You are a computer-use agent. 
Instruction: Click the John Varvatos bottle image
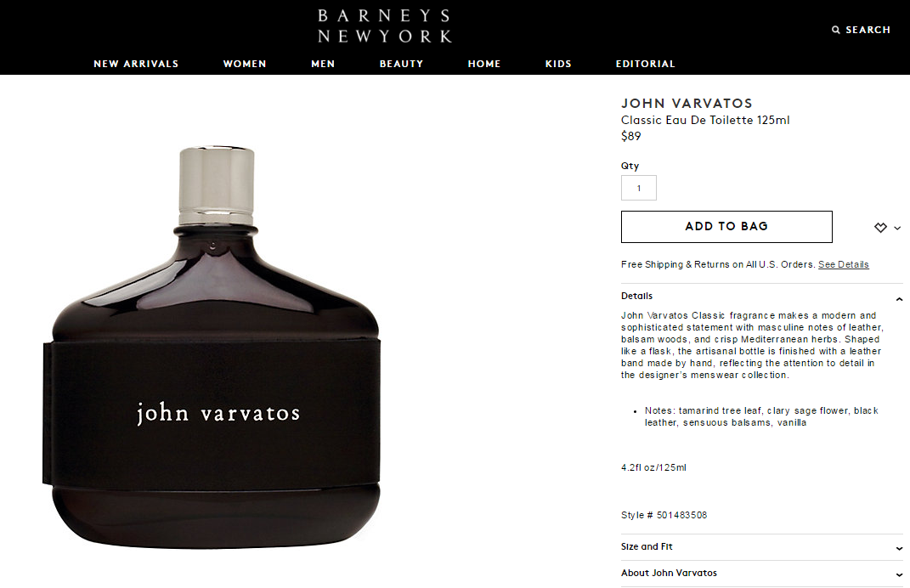(212, 348)
